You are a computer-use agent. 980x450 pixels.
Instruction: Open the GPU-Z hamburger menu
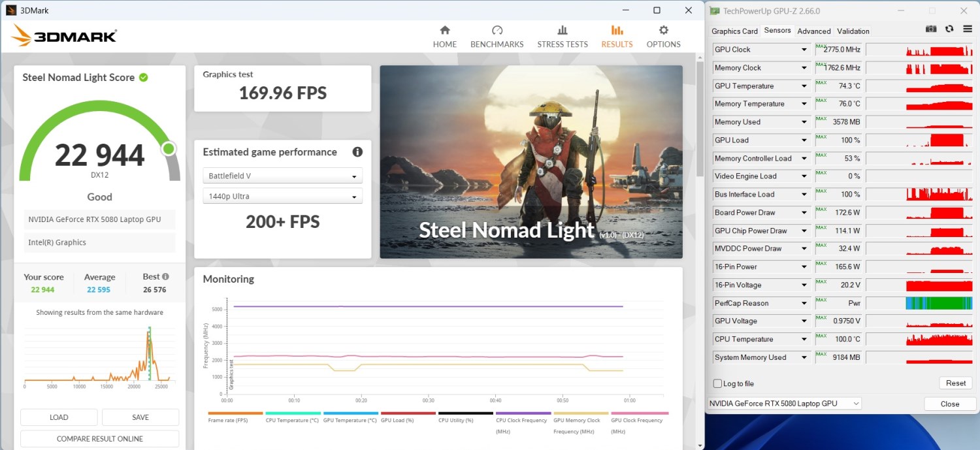pyautogui.click(x=968, y=29)
